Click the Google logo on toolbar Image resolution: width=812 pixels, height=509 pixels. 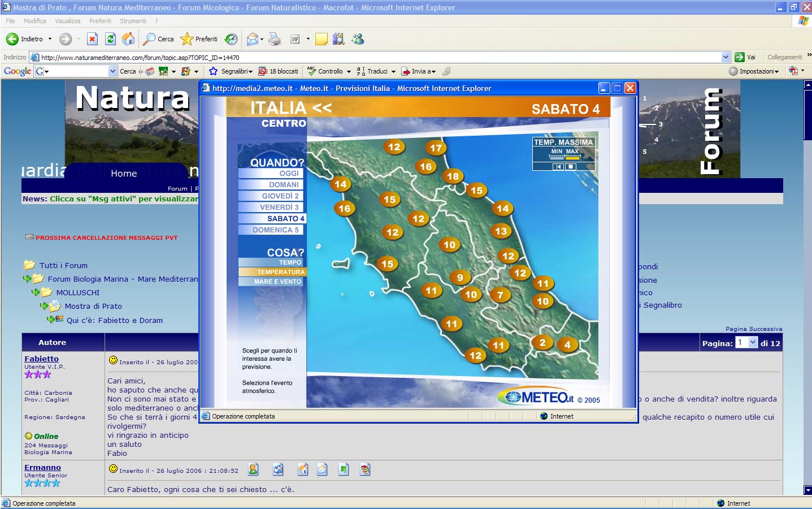[18, 71]
